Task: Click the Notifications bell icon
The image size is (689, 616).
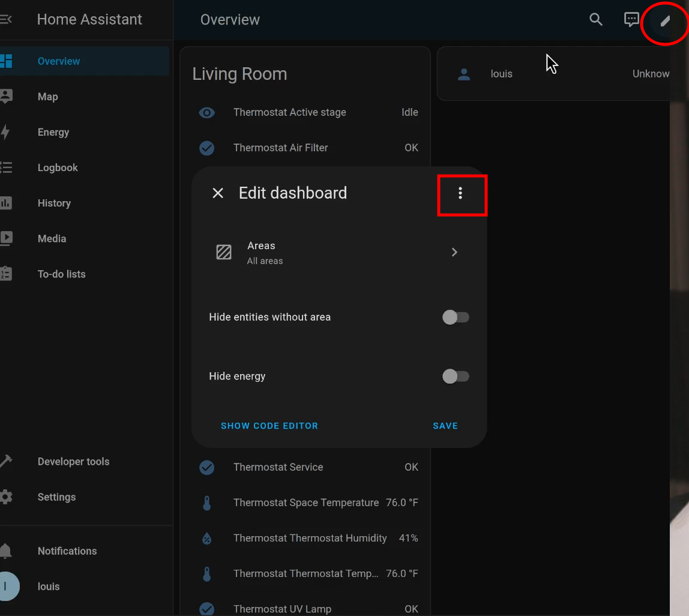Action: [6, 551]
